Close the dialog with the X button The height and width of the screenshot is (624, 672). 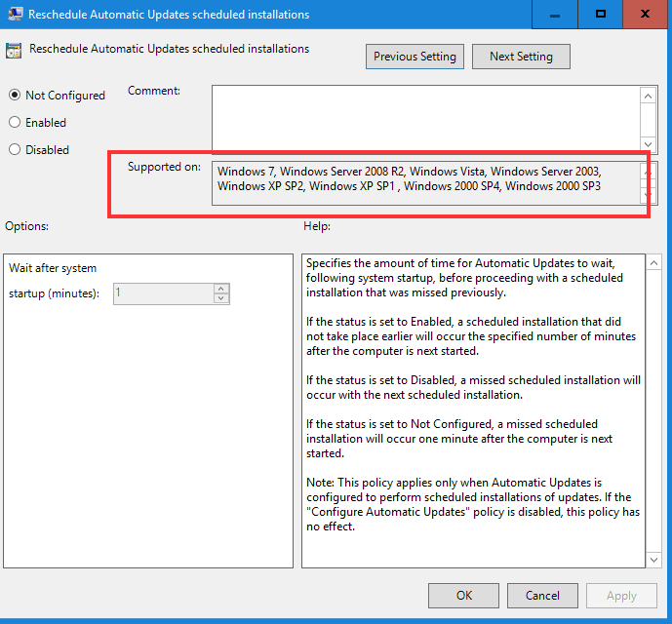coord(645,15)
